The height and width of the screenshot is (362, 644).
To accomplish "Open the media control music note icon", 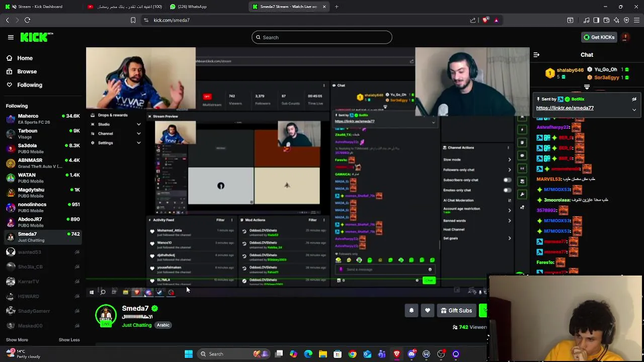I will (587, 20).
